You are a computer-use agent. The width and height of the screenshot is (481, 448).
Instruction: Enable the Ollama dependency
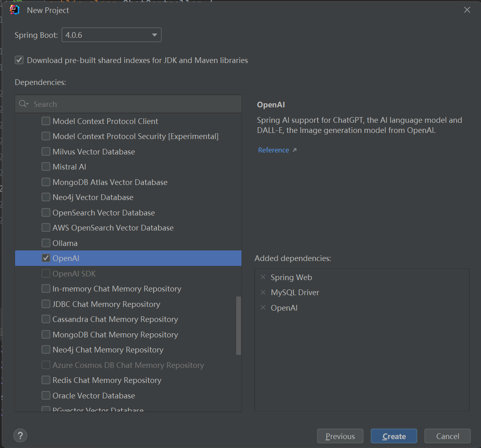(x=46, y=243)
